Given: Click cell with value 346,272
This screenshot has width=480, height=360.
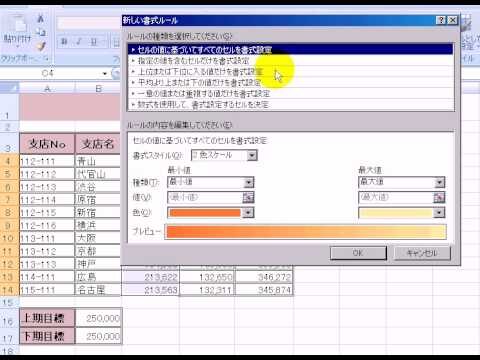Looking at the screenshot, I should [264, 277].
